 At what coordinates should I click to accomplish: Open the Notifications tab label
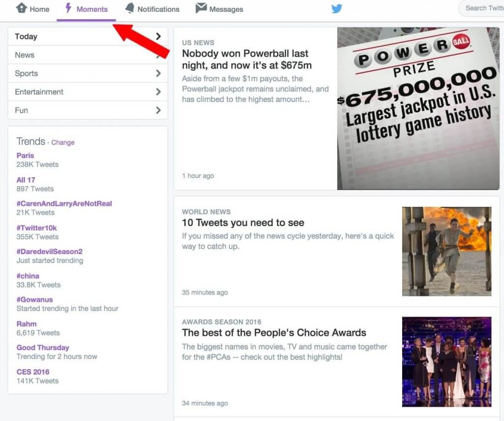[x=158, y=9]
